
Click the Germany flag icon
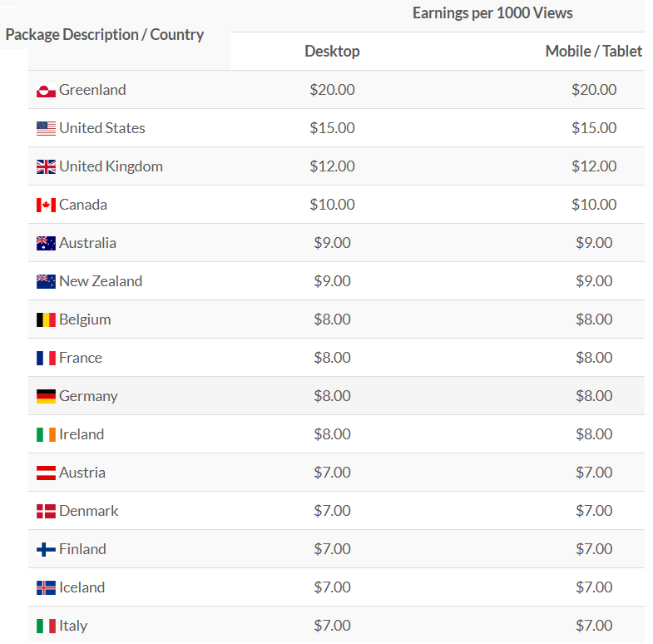[x=46, y=397]
